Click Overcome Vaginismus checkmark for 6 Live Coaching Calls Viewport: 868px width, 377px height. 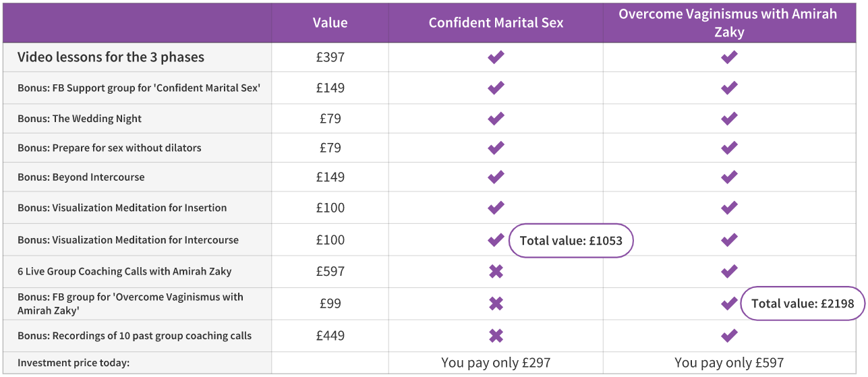click(x=729, y=272)
